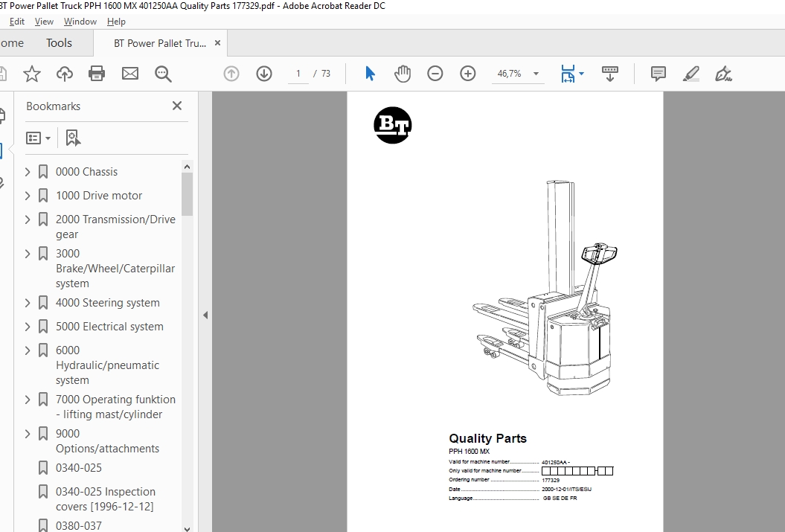Screen dimensions: 785x532
Task: Select the highlight text tool
Action: [691, 74]
